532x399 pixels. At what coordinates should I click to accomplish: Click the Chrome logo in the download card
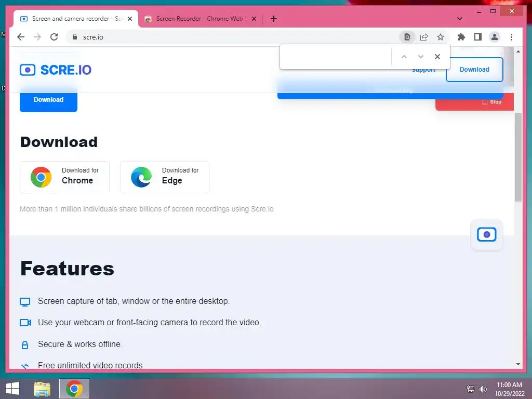coord(41,177)
